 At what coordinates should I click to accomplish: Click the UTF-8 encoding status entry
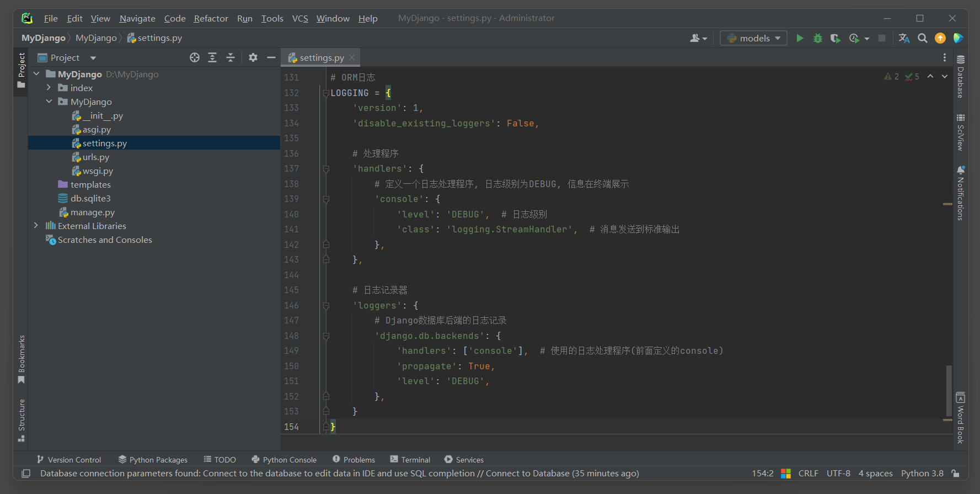(x=838, y=474)
